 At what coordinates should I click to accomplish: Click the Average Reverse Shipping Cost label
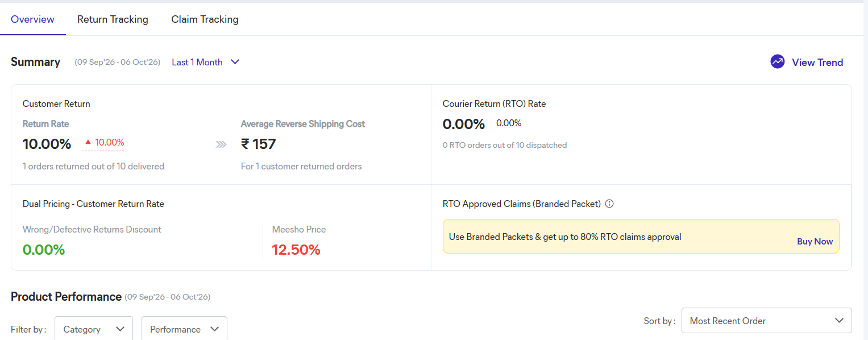pos(303,124)
